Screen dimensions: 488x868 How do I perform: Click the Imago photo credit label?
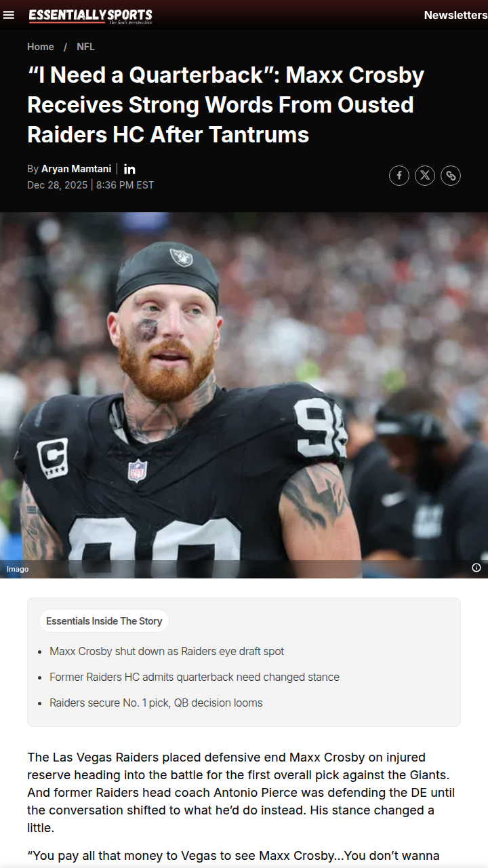(18, 569)
